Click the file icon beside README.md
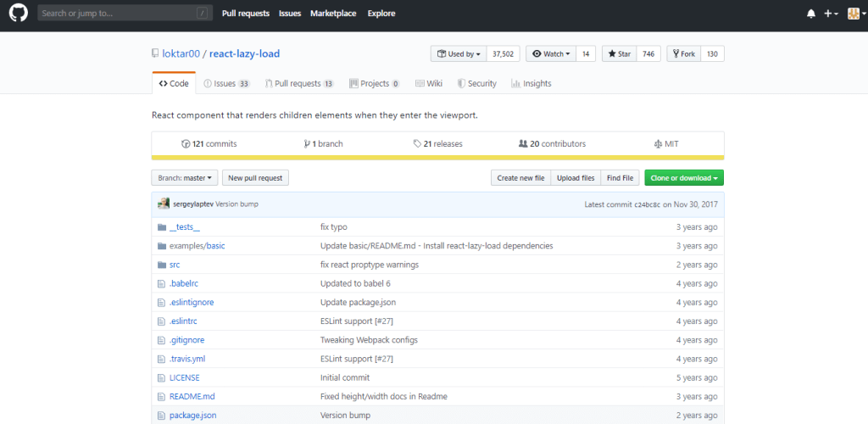868x424 pixels. [x=162, y=396]
